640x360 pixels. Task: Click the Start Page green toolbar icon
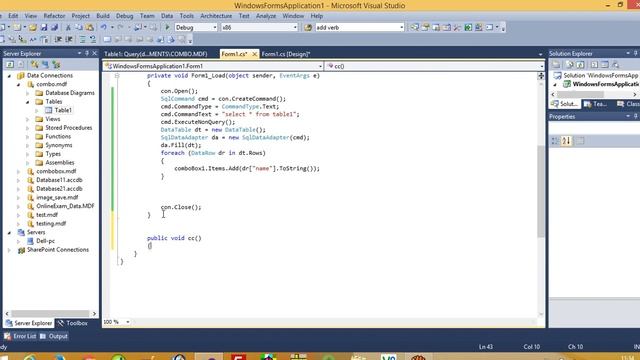468,27
